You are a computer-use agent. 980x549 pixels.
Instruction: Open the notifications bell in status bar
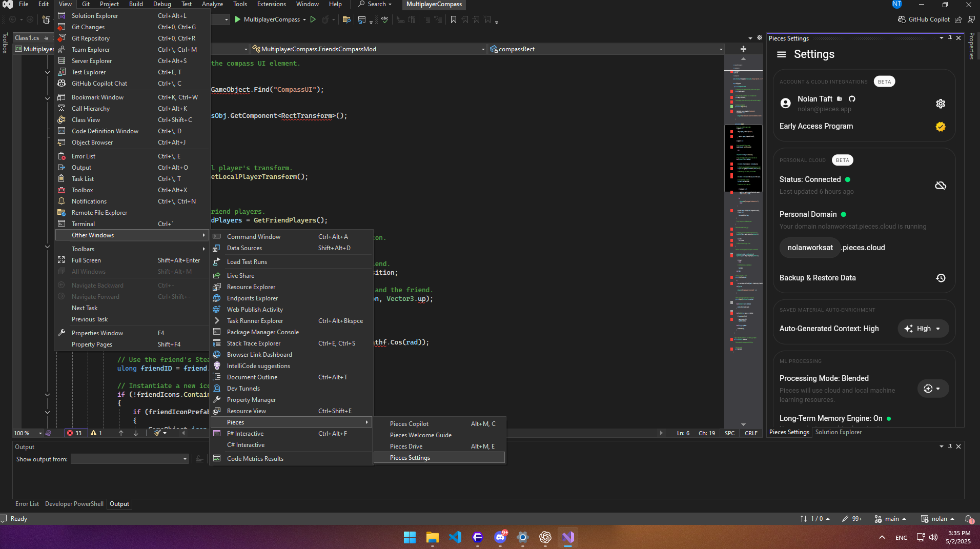[968, 519]
